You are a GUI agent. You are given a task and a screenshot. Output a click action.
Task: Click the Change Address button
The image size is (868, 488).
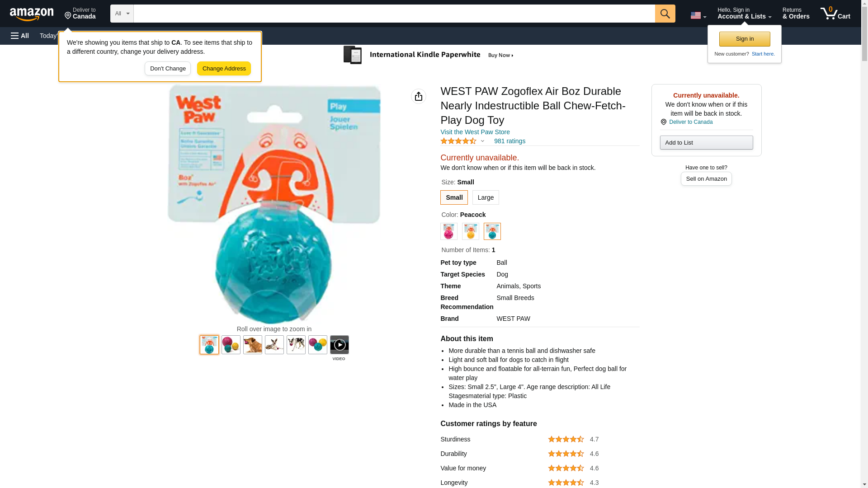[224, 69]
